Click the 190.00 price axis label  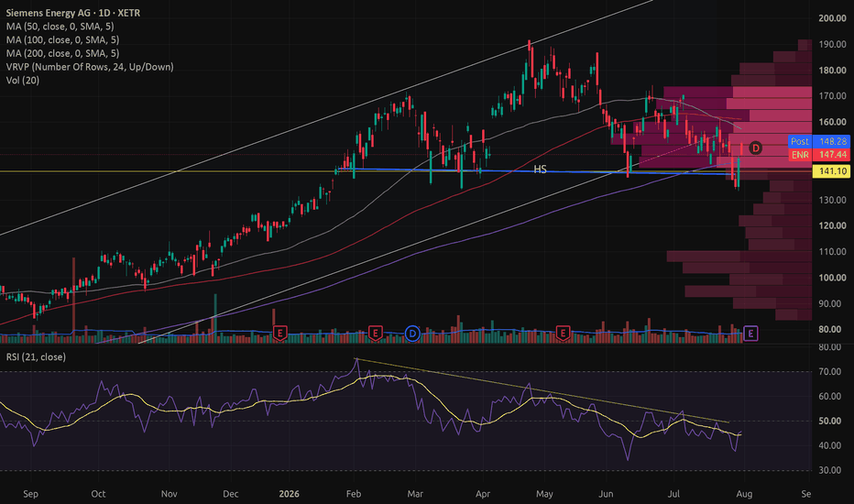[832, 44]
